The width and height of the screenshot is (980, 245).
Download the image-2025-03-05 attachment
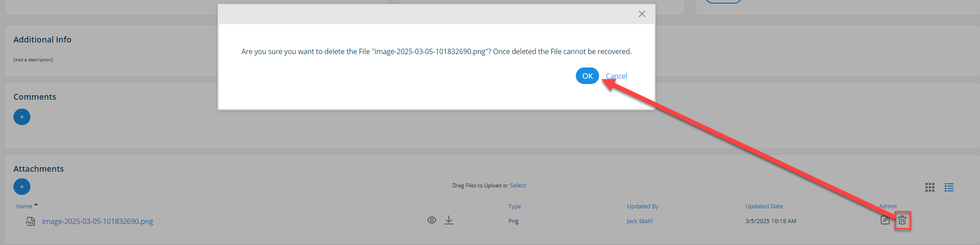[x=449, y=220]
